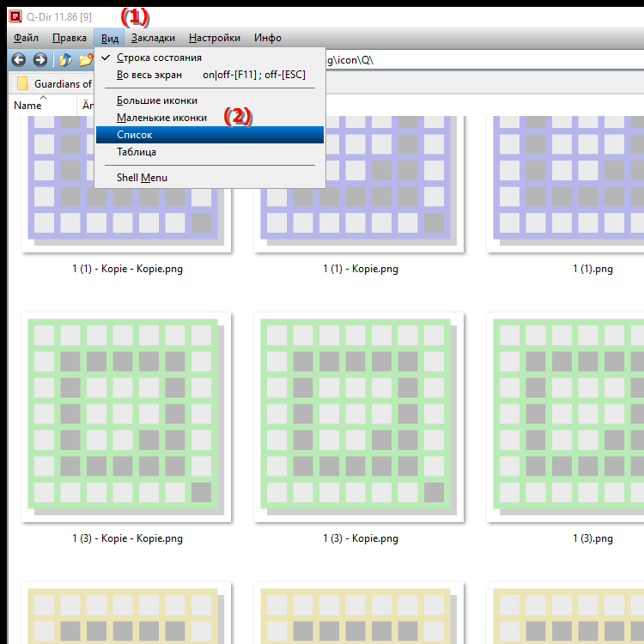Click the new folder icon in toolbar
The image size is (644, 644).
[86, 60]
